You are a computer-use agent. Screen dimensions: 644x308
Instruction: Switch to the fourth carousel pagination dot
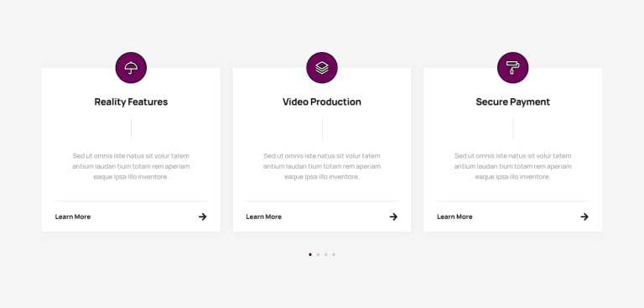coord(334,254)
